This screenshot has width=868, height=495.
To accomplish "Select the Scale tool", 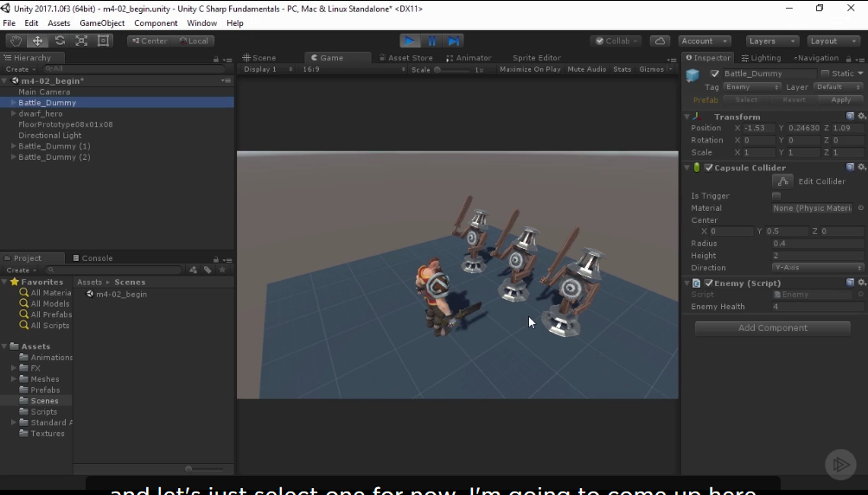I will pyautogui.click(x=81, y=41).
